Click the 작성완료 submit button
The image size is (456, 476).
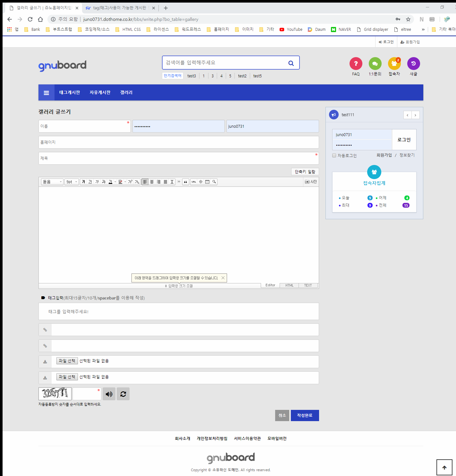click(305, 415)
